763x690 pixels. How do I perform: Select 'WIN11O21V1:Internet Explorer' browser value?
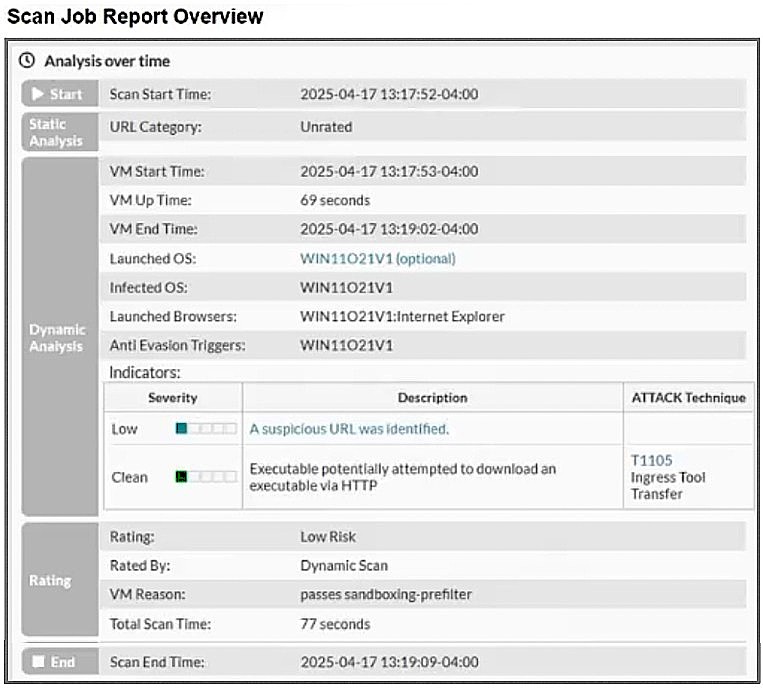[x=402, y=316]
